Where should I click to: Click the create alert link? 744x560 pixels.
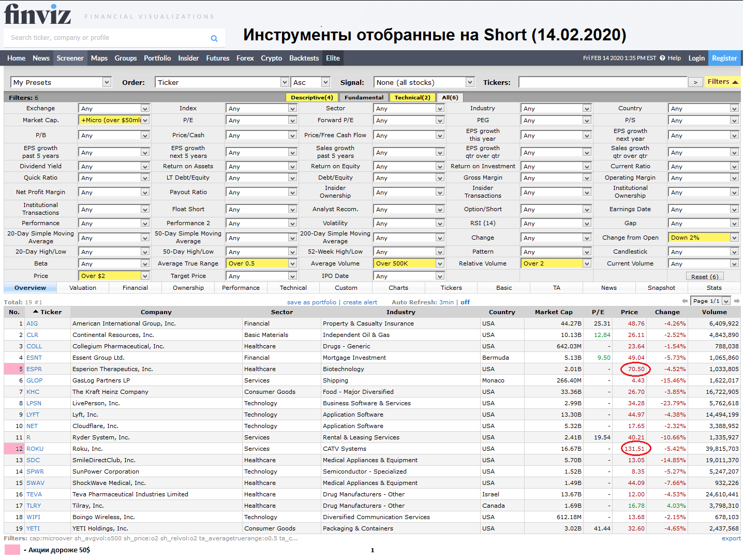tap(360, 302)
